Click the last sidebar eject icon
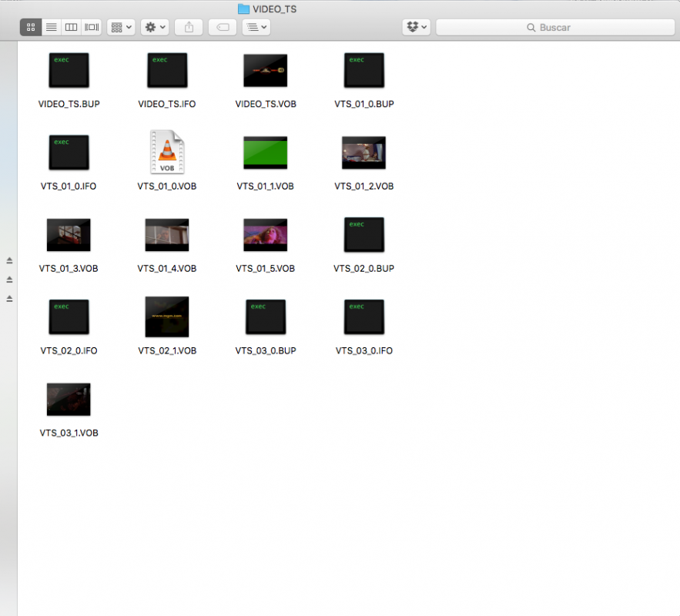 pyautogui.click(x=9, y=299)
